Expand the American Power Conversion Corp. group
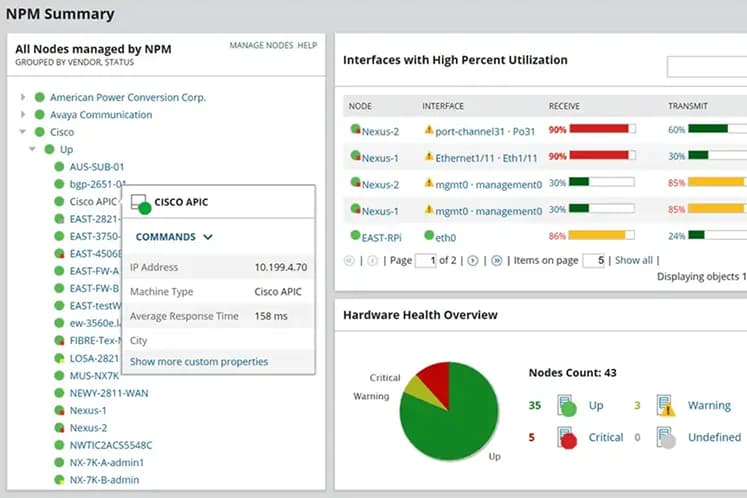 (x=22, y=97)
